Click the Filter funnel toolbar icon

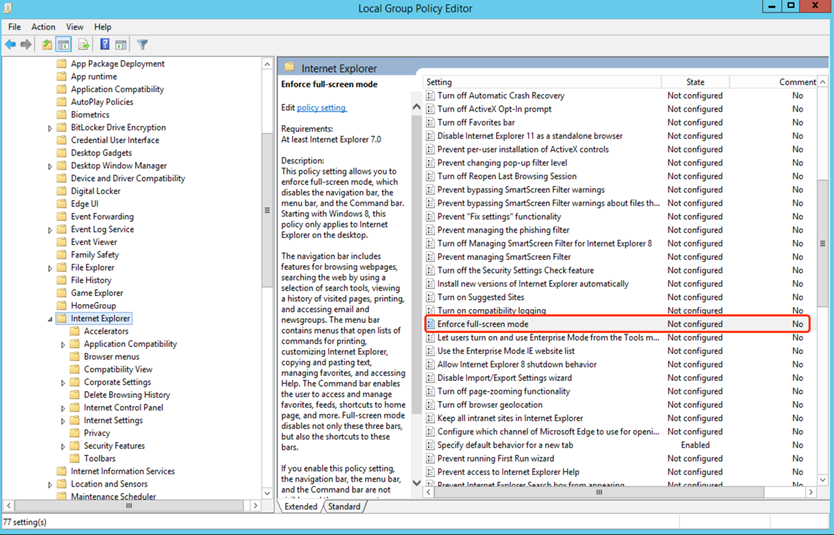[x=142, y=45]
